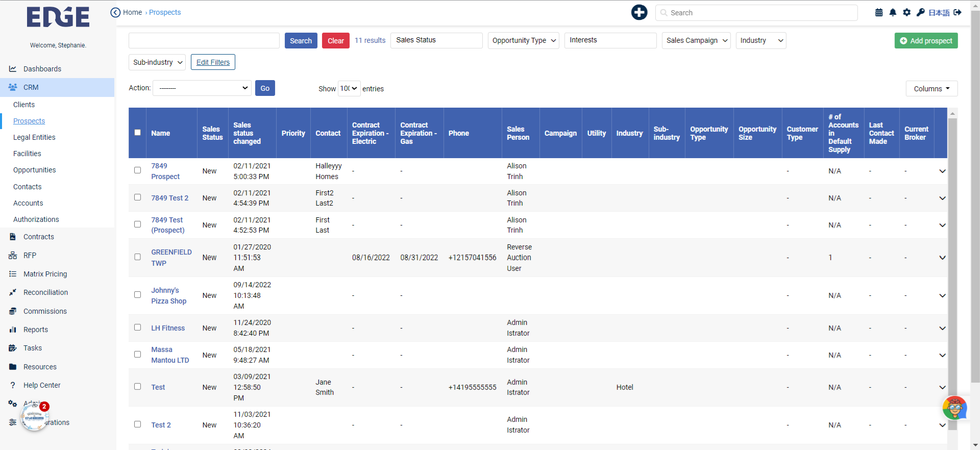The image size is (980, 450).
Task: Click the global Search field in top bar
Action: click(x=756, y=13)
